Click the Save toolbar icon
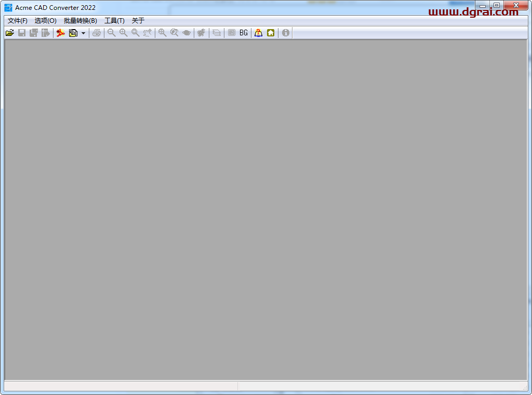532x395 pixels. click(22, 33)
